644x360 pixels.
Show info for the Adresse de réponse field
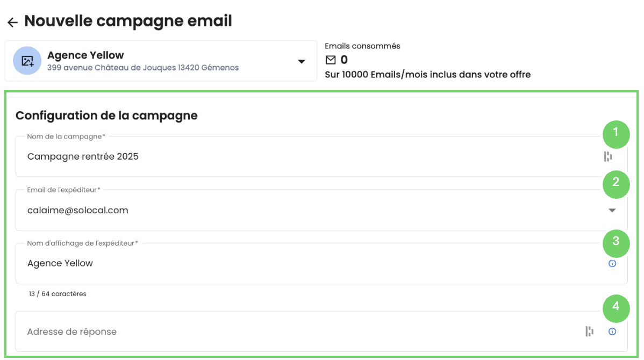point(612,332)
